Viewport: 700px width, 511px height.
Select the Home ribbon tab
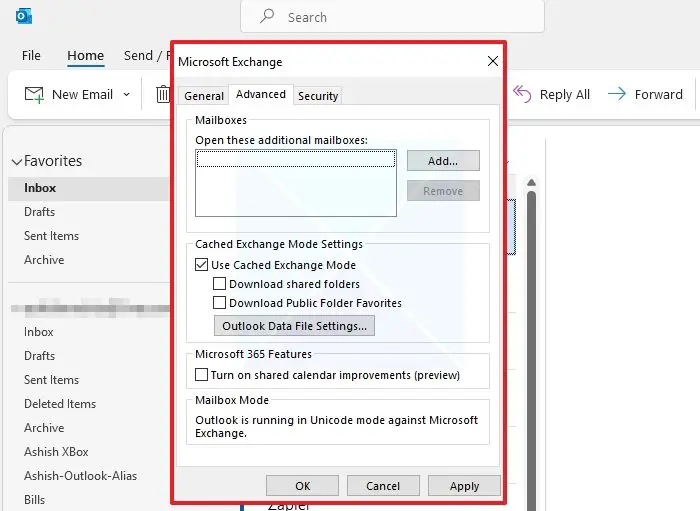(x=86, y=55)
